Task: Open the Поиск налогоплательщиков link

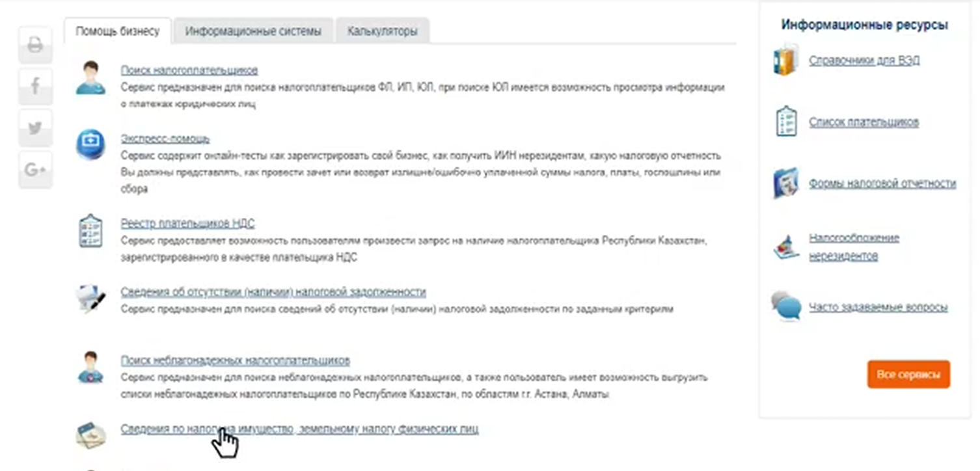Action: [189, 70]
